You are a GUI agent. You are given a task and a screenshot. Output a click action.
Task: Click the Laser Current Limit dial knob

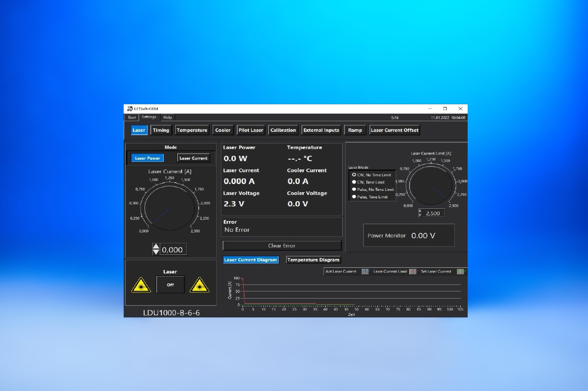pos(431,185)
